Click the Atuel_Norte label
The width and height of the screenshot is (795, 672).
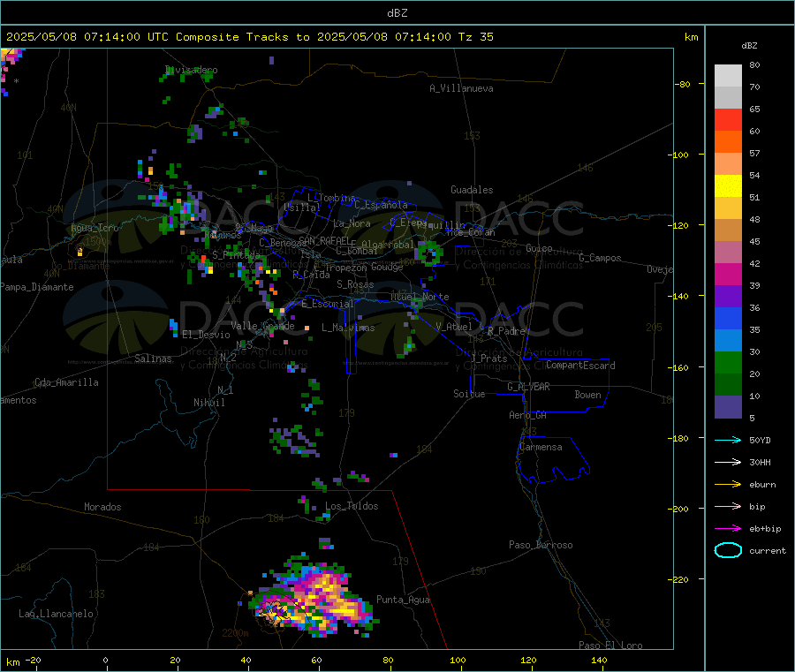click(x=420, y=297)
